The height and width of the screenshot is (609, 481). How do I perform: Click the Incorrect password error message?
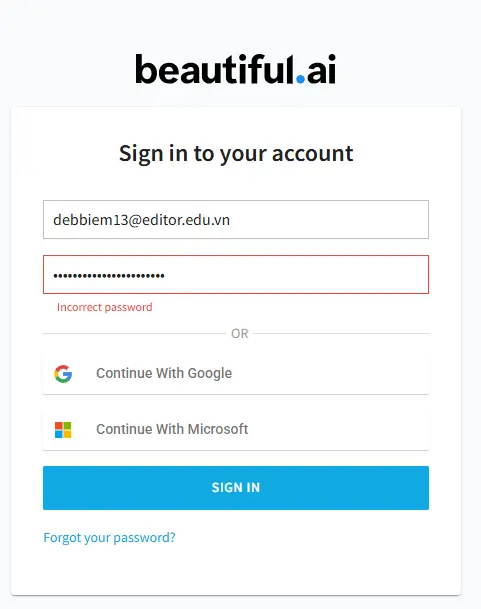pyautogui.click(x=105, y=307)
